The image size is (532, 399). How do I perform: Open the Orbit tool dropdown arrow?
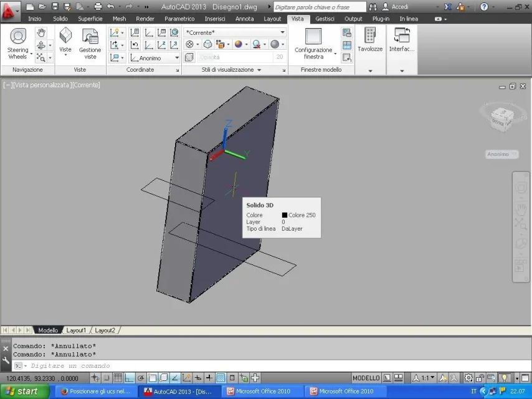50,45
